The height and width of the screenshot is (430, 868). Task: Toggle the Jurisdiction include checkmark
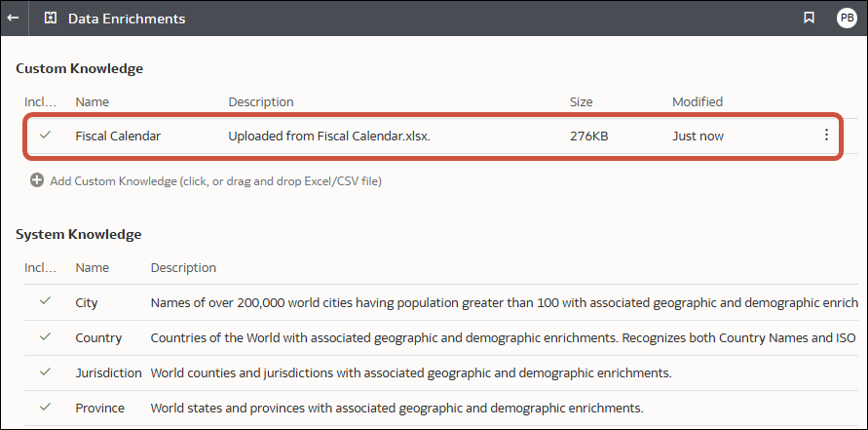click(45, 372)
